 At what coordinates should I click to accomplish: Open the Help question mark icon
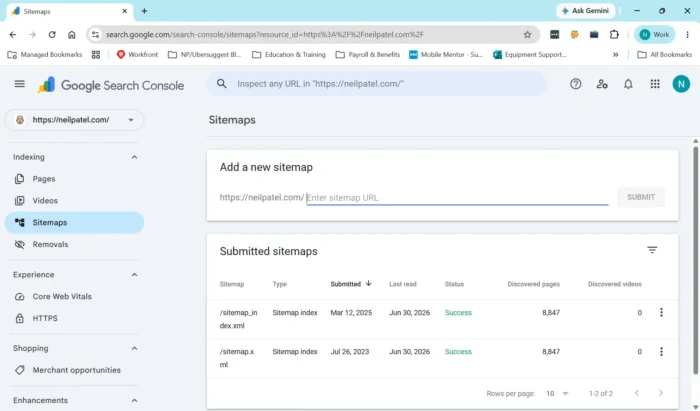click(575, 83)
